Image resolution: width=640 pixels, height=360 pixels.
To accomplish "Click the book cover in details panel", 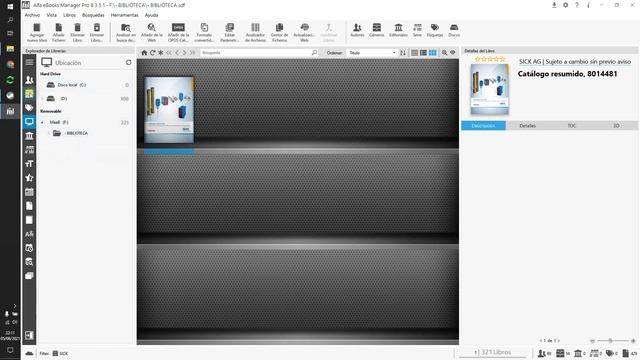I will [x=489, y=89].
